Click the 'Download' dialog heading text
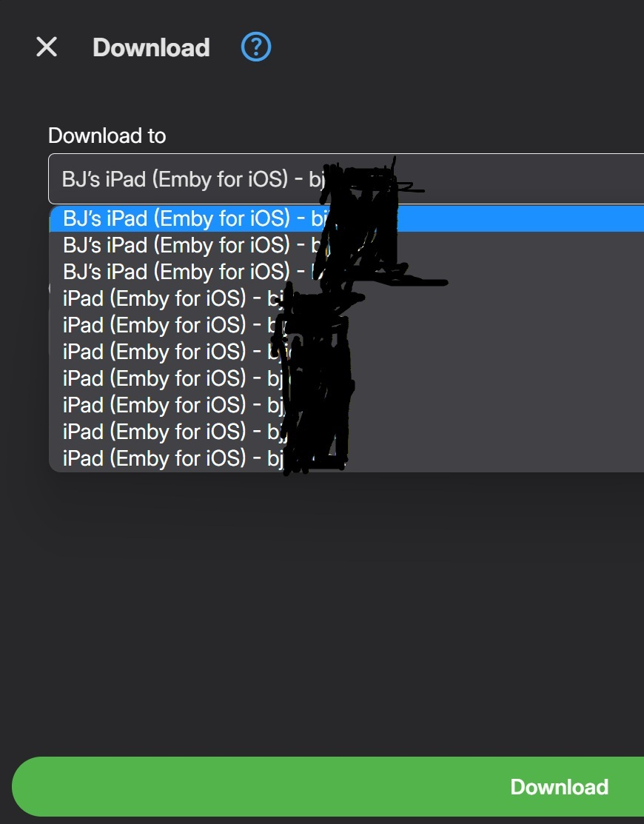The image size is (644, 824). pos(151,47)
